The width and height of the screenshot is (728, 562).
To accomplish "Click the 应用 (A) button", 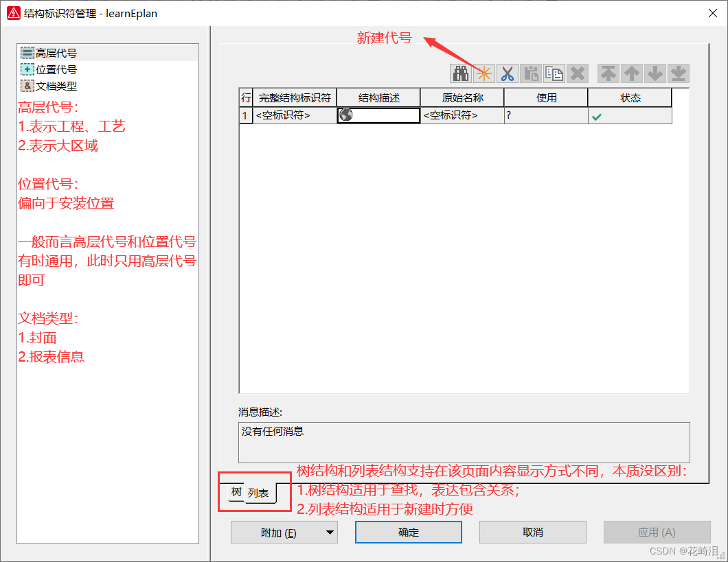I will tap(657, 532).
